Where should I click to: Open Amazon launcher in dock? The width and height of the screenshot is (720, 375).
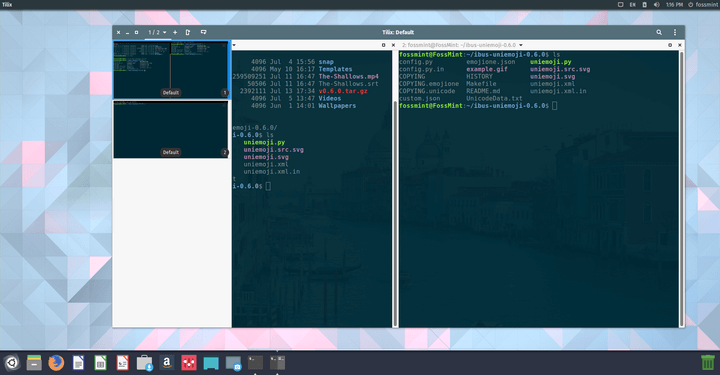[x=167, y=363]
